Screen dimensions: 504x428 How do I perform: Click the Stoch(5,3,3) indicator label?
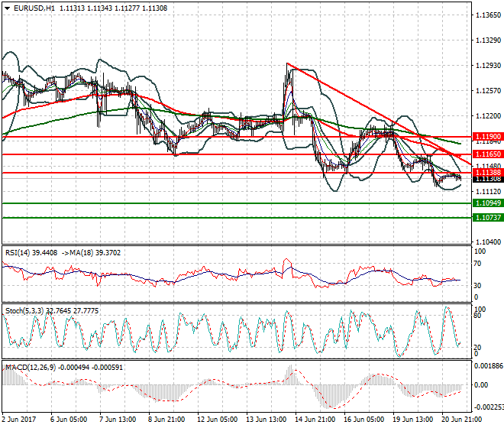(x=52, y=311)
